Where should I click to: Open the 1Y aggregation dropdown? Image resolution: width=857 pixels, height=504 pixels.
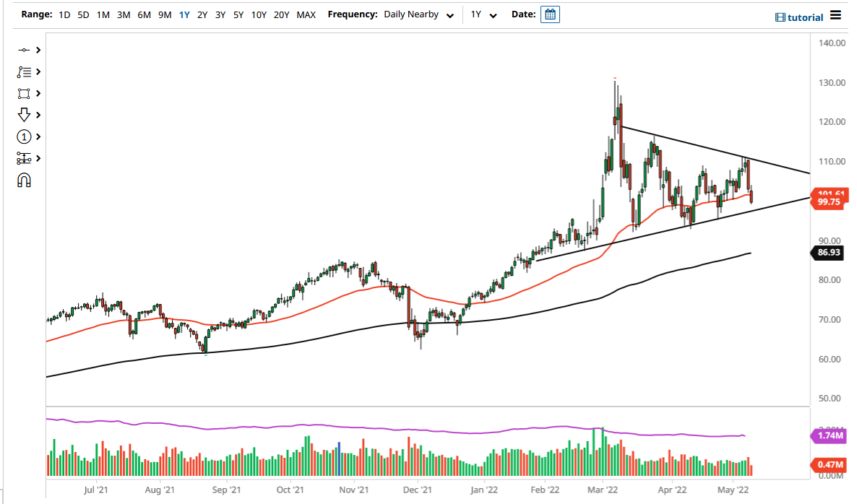(x=484, y=14)
